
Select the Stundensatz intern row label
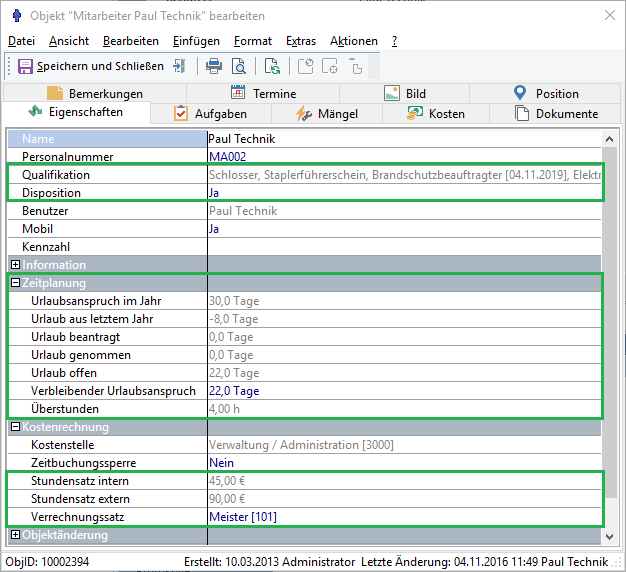pyautogui.click(x=80, y=481)
